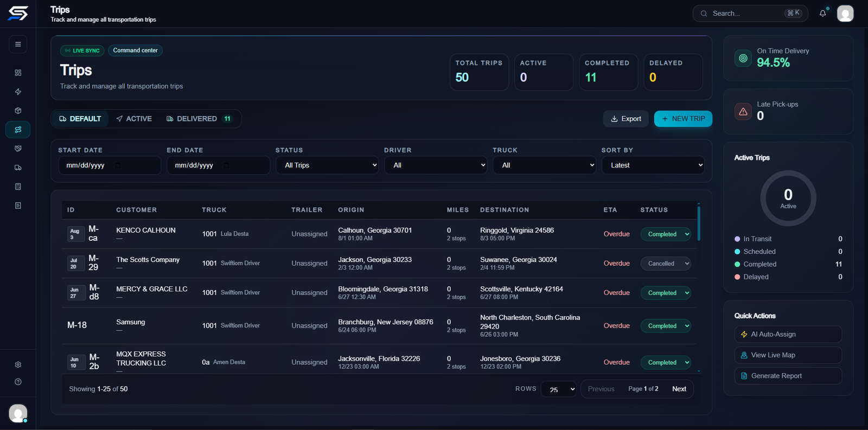868x430 pixels.
Task: Open the settings gear in sidebar
Action: (18, 364)
